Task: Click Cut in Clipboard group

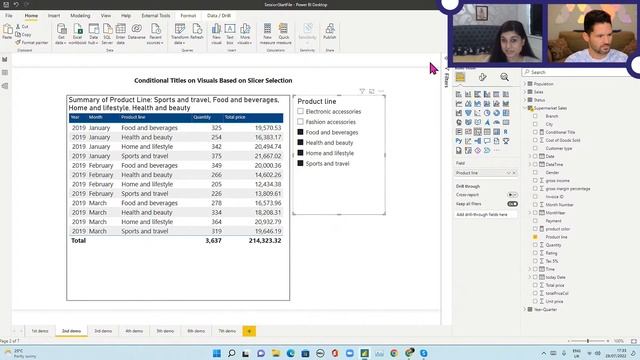Action: tap(22, 27)
